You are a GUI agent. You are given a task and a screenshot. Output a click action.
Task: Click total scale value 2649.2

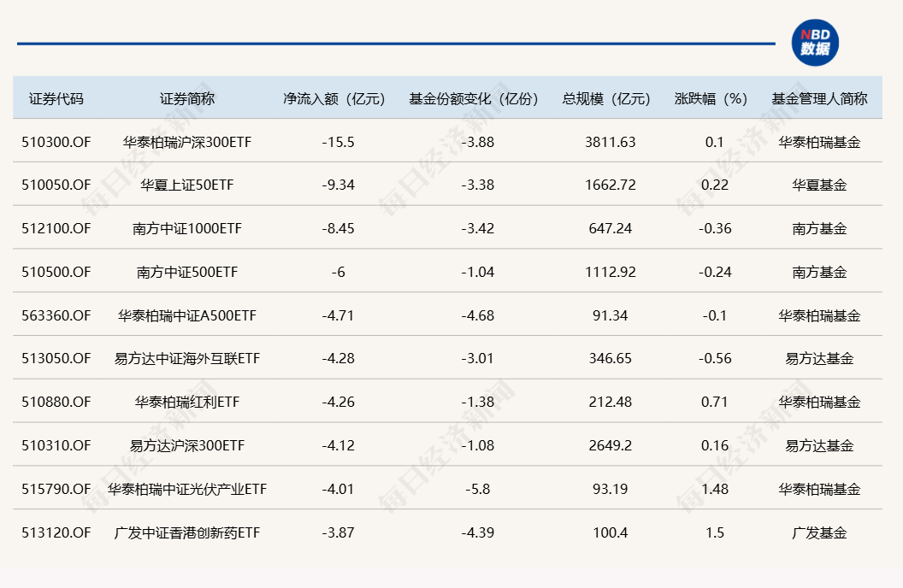coord(611,446)
